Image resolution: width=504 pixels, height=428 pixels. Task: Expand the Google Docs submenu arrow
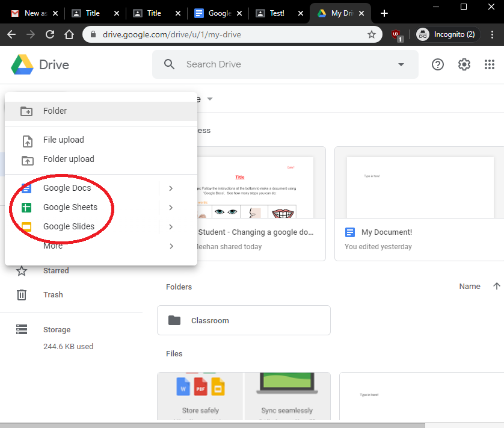click(x=171, y=188)
